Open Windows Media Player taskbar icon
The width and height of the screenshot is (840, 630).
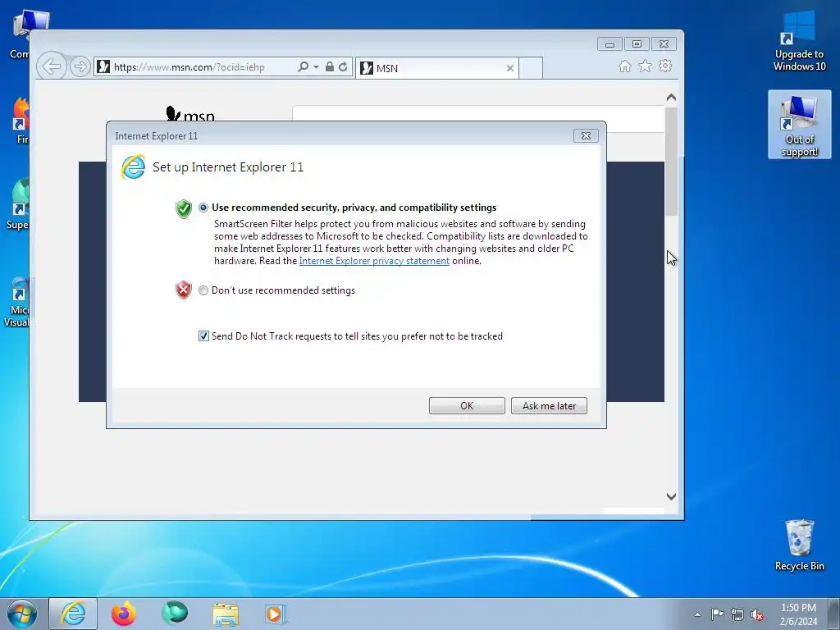(x=276, y=614)
